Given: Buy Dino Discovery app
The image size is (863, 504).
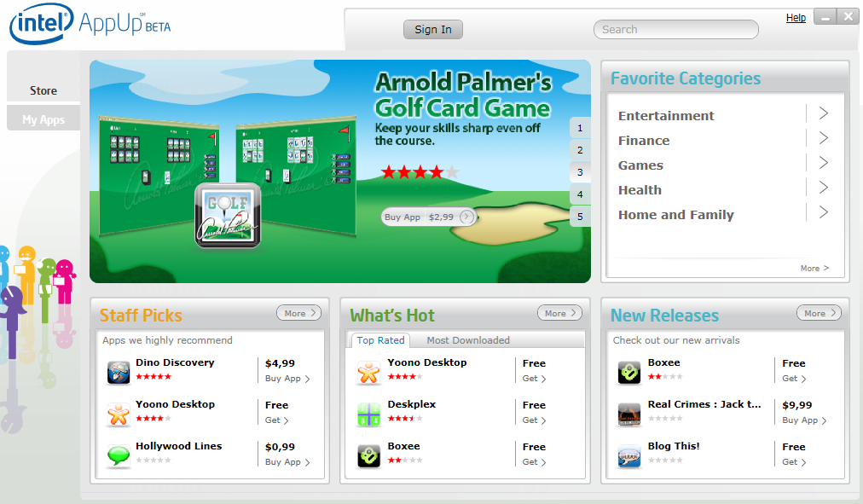Looking at the screenshot, I should (x=287, y=379).
